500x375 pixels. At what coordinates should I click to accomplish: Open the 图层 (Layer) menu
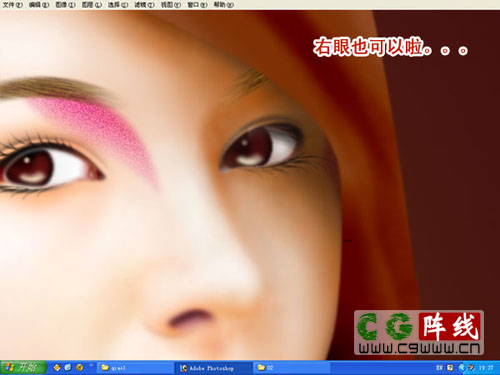tap(92, 5)
